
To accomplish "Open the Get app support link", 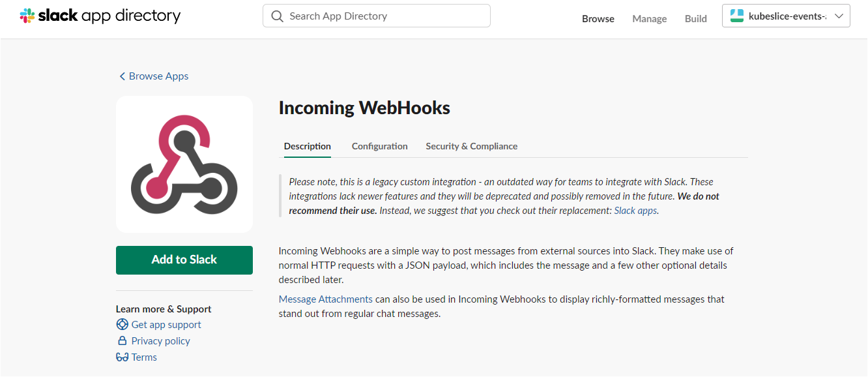I will click(x=166, y=325).
